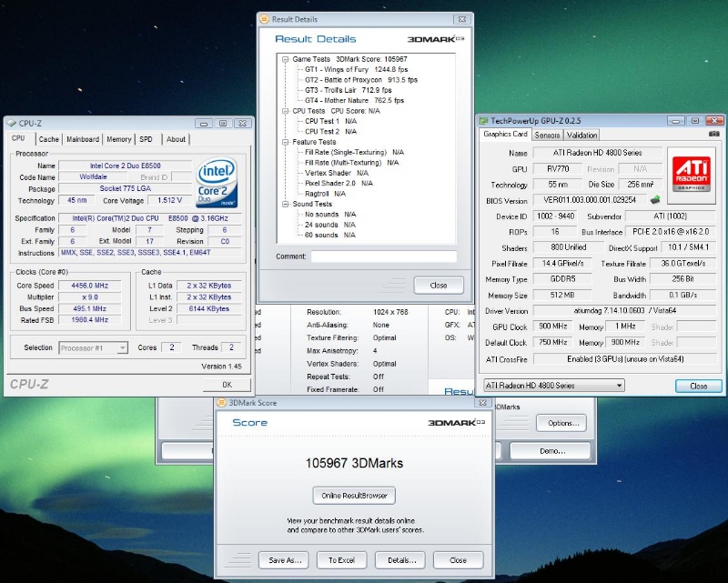Image resolution: width=728 pixels, height=583 pixels.
Task: Select the CPU tab in CPU-Z
Action: coord(18,138)
